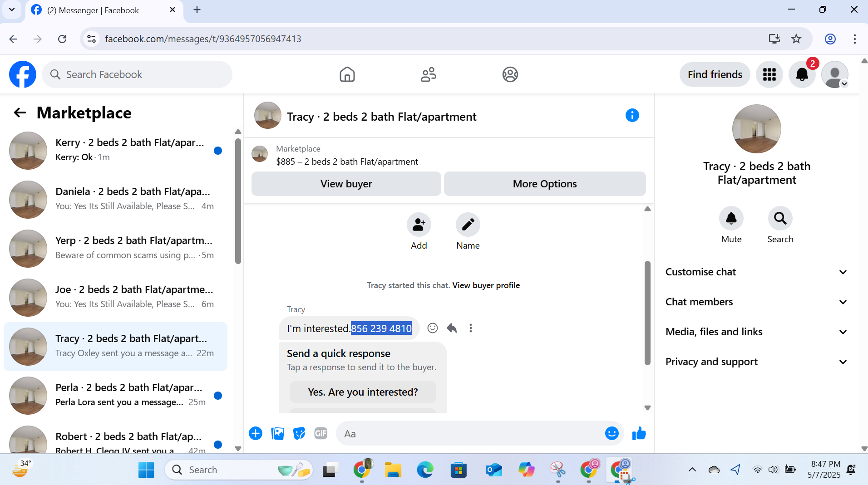Click the chat messages scrollbar
The height and width of the screenshot is (485, 868).
tap(647, 313)
